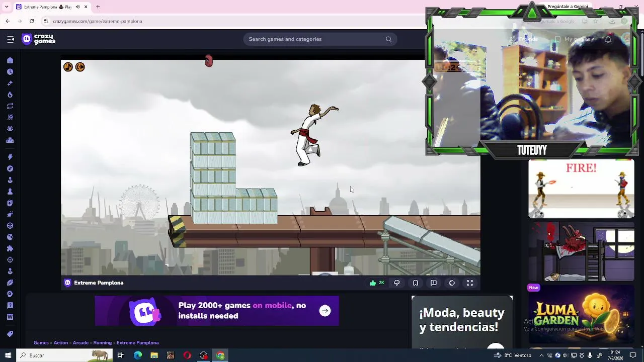Screen dimensions: 644x362
Task: Open the Windows notification center
Action: point(633,355)
